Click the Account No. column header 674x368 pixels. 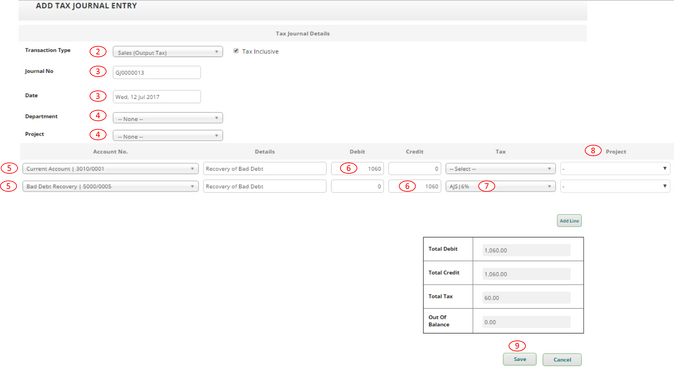pos(110,152)
